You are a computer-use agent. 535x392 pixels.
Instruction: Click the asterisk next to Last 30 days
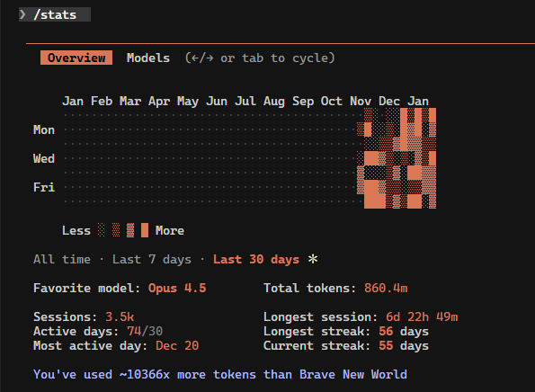tap(313, 259)
